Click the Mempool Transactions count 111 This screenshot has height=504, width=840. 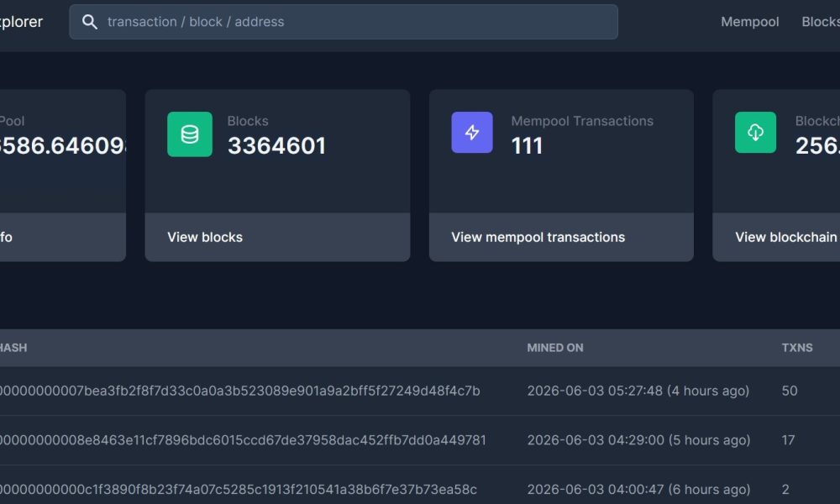527,145
